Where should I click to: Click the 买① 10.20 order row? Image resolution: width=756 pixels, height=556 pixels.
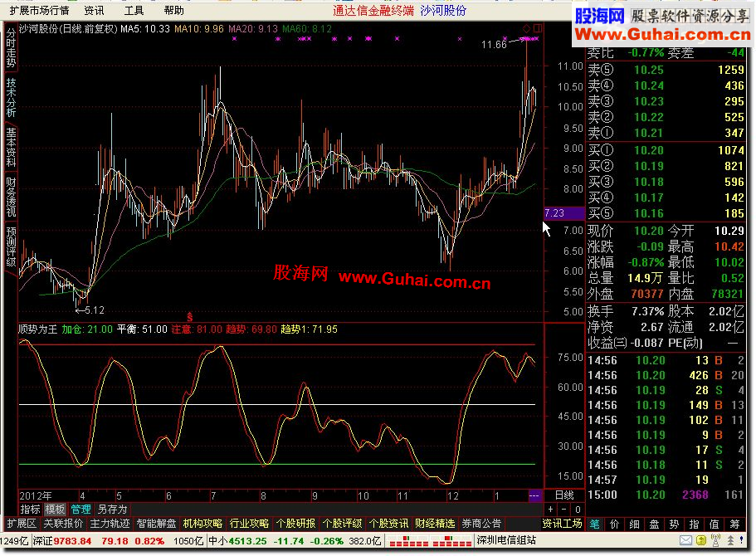pos(666,150)
